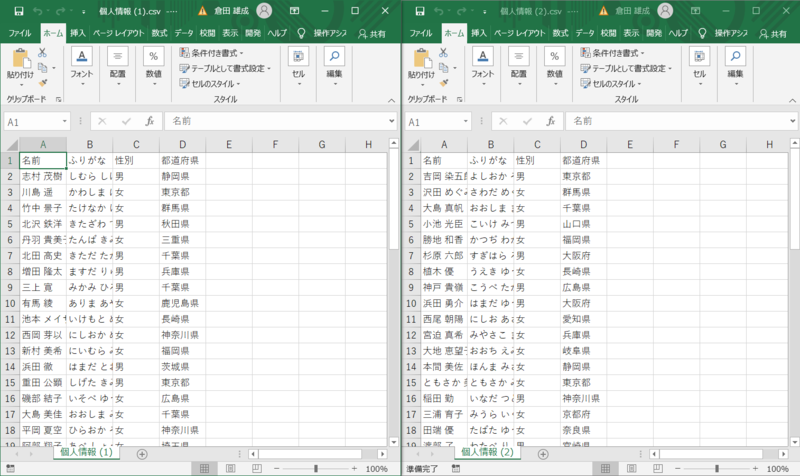Click the 操作アシスト box in the right window
Screen dimensions: 800x476
click(x=731, y=33)
